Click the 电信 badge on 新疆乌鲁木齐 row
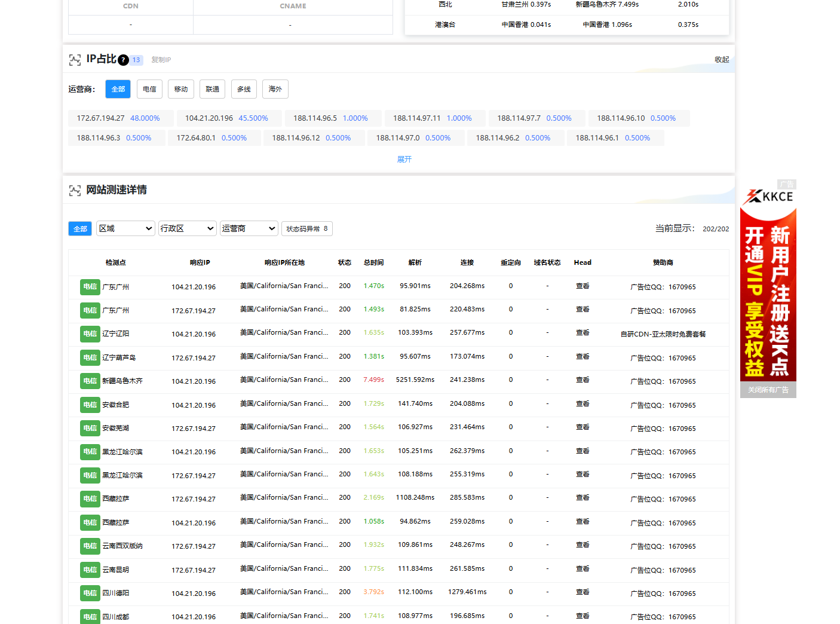This screenshot has width=840, height=624. (90, 381)
